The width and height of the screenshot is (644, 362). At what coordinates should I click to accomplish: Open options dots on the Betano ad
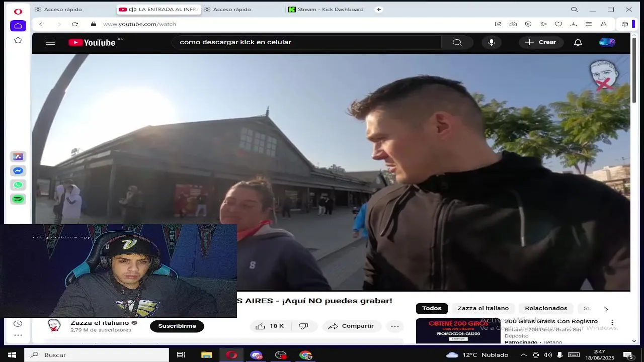[612, 322]
